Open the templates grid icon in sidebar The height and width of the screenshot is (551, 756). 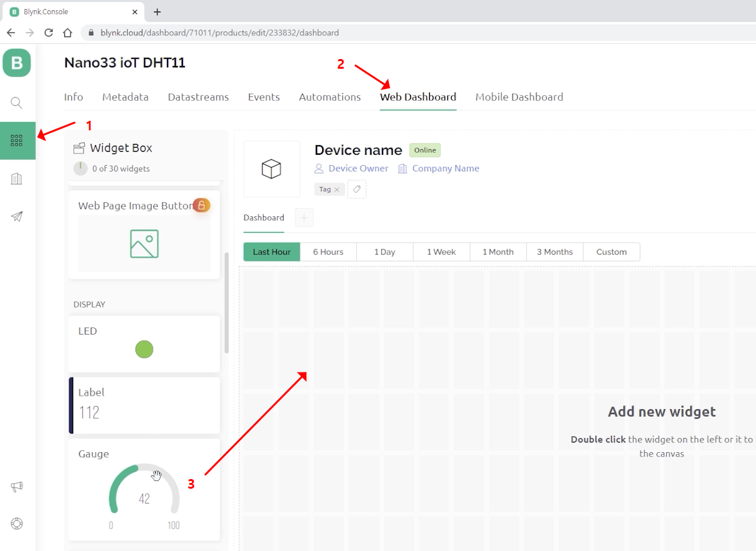pyautogui.click(x=17, y=141)
